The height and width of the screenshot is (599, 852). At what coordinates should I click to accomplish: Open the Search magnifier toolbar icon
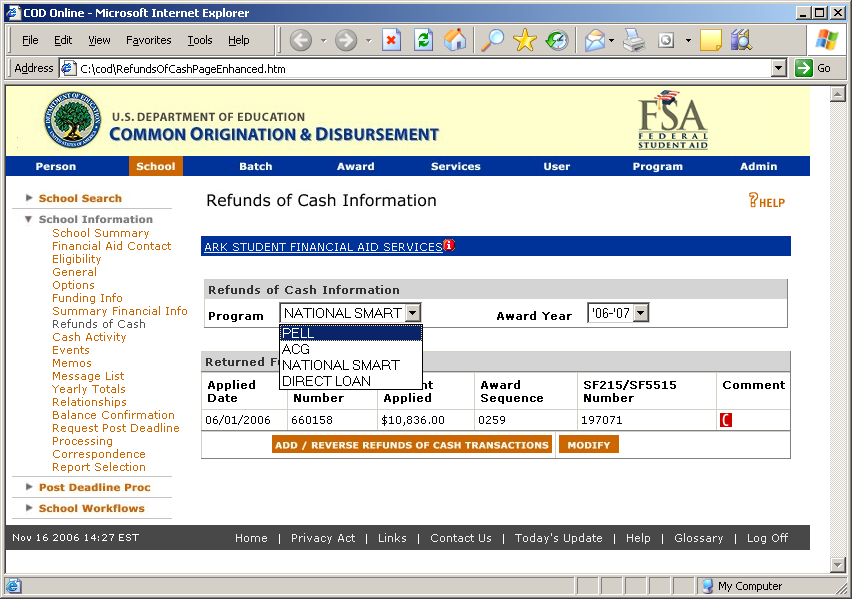click(493, 40)
